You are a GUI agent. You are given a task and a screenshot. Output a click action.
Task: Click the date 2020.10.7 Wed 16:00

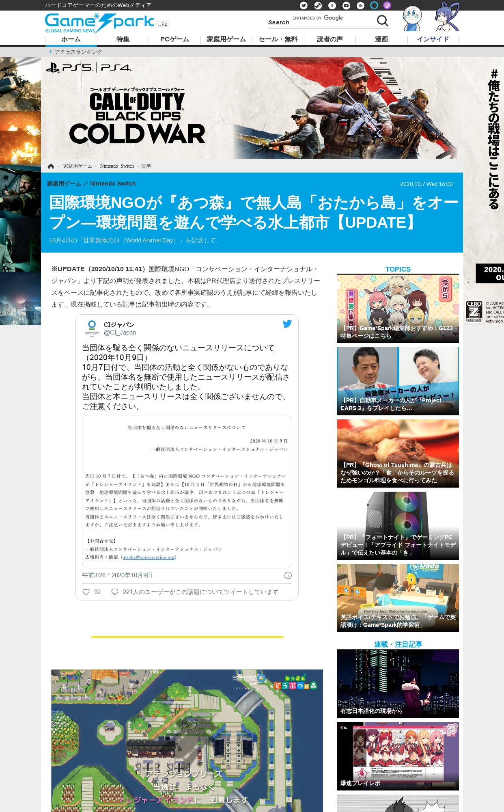pos(426,184)
